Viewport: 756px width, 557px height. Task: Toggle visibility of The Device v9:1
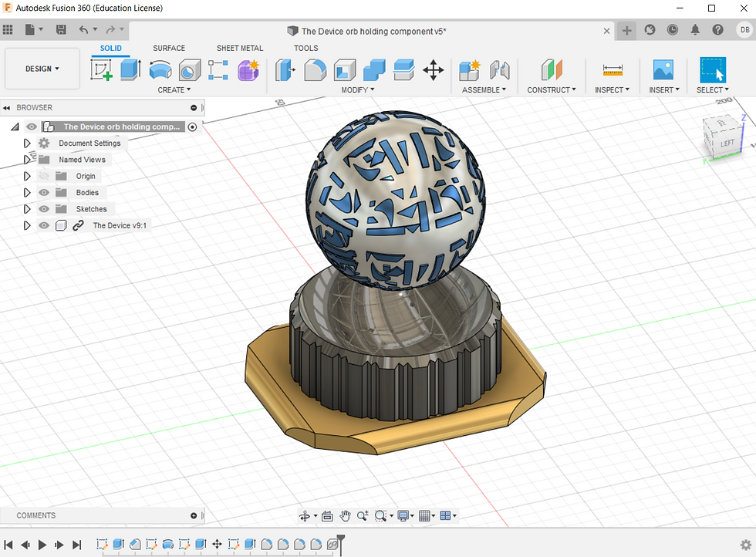[44, 226]
